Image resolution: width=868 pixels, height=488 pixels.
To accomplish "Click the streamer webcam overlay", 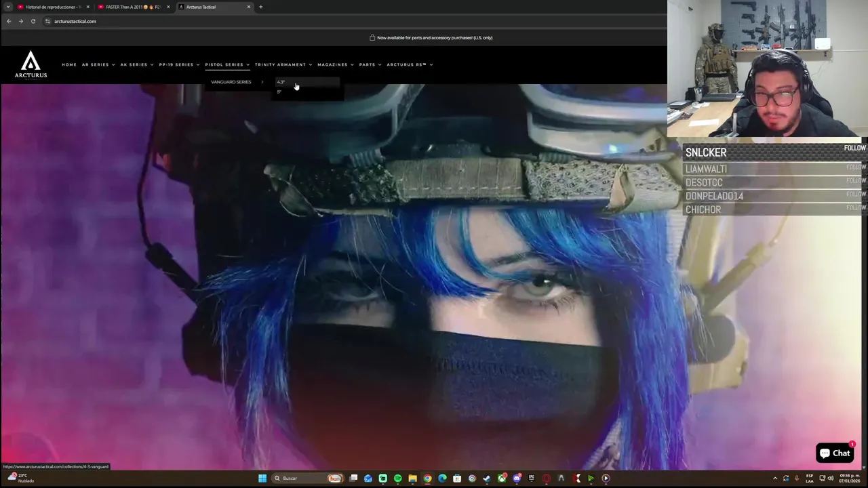I will coord(767,68).
